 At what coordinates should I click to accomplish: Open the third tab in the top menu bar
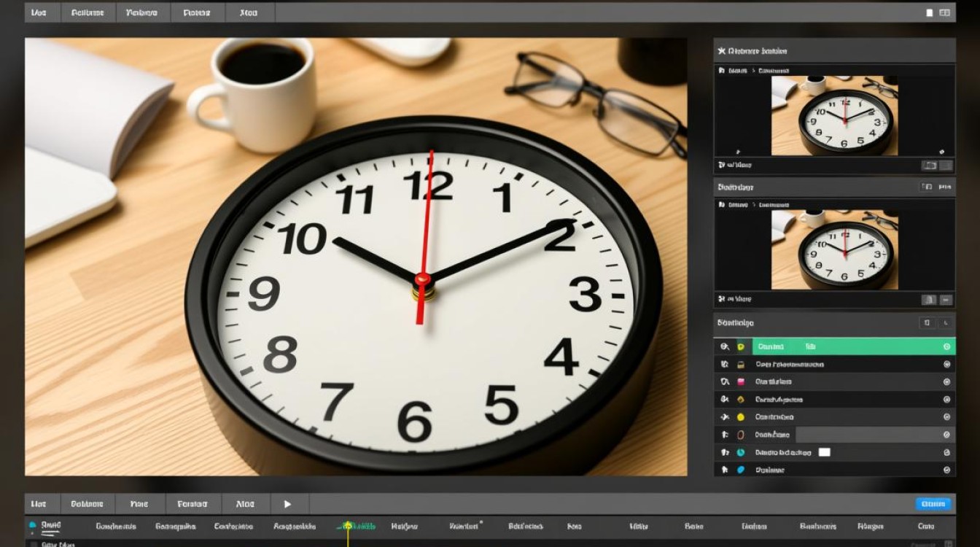[144, 12]
